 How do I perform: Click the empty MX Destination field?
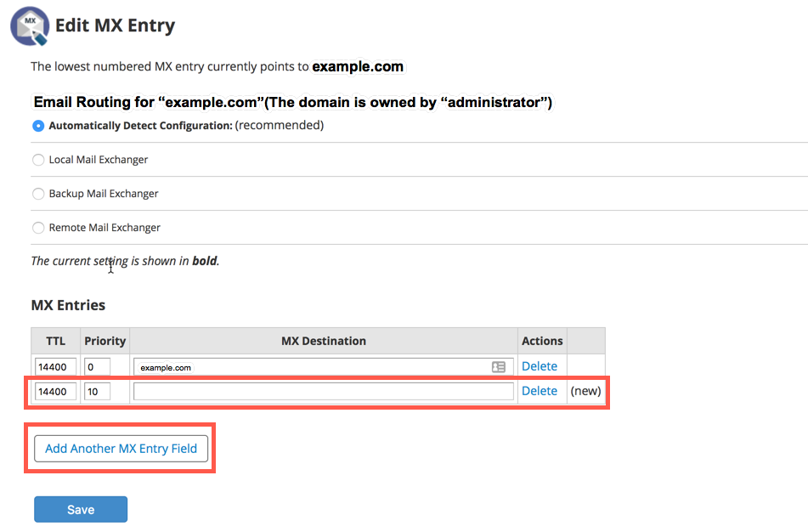[324, 392]
